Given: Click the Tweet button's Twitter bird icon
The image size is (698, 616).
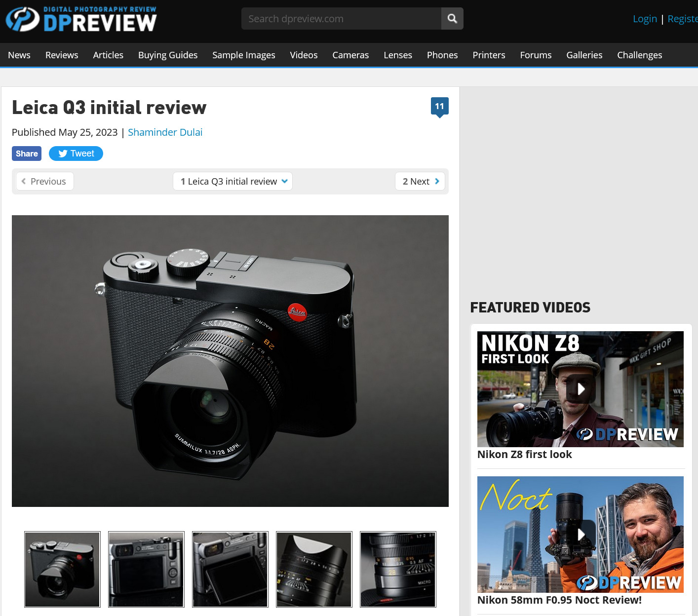Looking at the screenshot, I should pyautogui.click(x=62, y=154).
